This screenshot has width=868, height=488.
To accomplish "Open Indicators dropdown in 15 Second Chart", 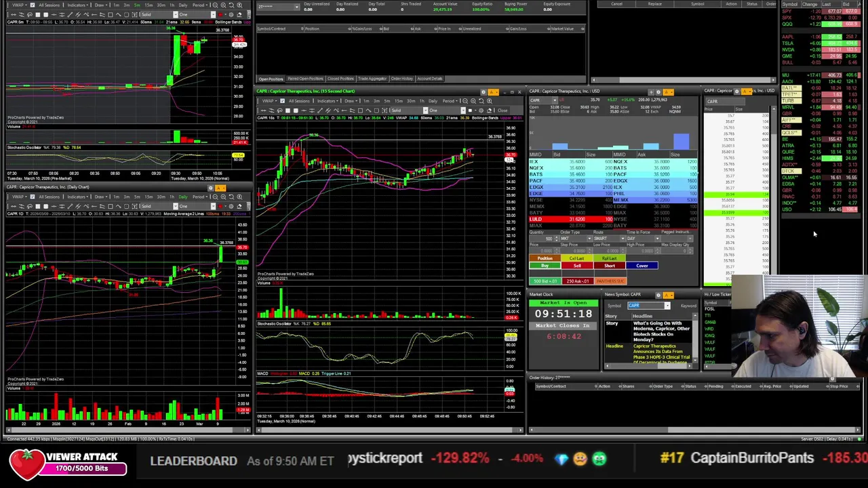I will [x=328, y=101].
